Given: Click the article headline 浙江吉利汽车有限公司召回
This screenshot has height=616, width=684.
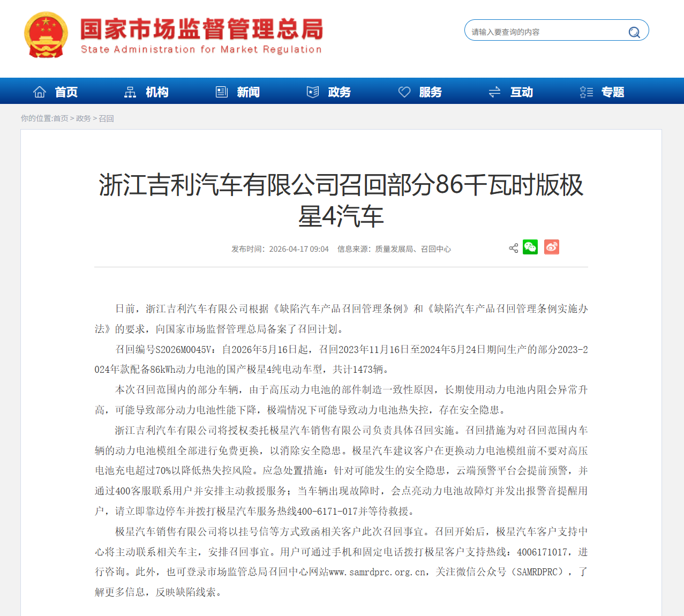Looking at the screenshot, I should click(x=341, y=200).
